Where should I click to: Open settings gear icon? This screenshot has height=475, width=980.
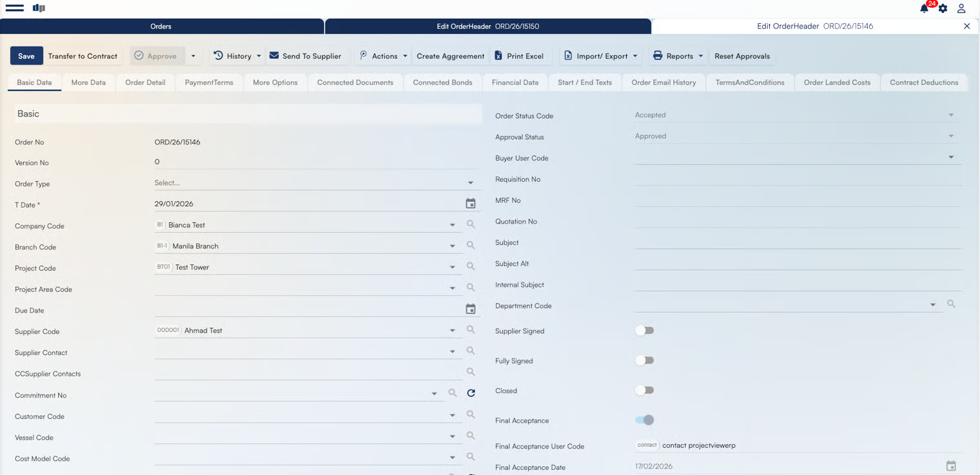943,8
